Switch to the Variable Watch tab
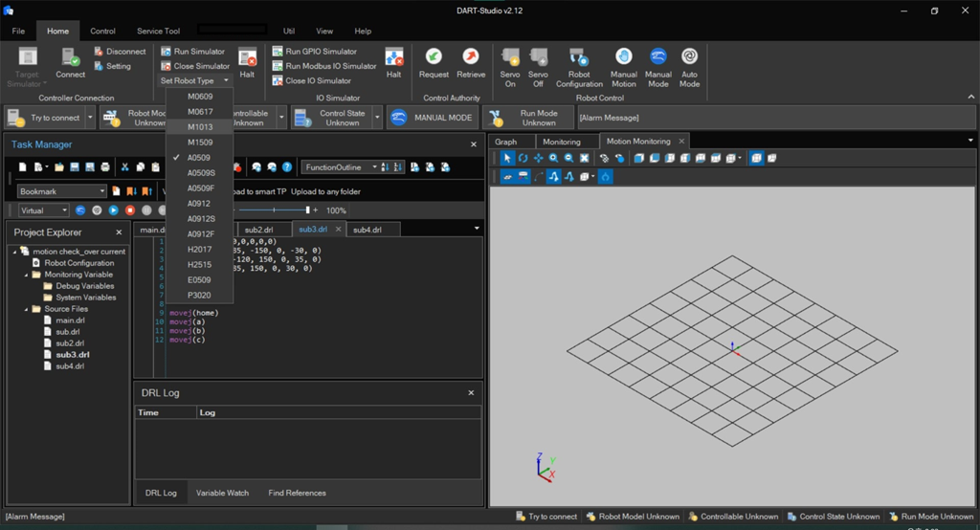This screenshot has height=530, width=980. point(222,493)
